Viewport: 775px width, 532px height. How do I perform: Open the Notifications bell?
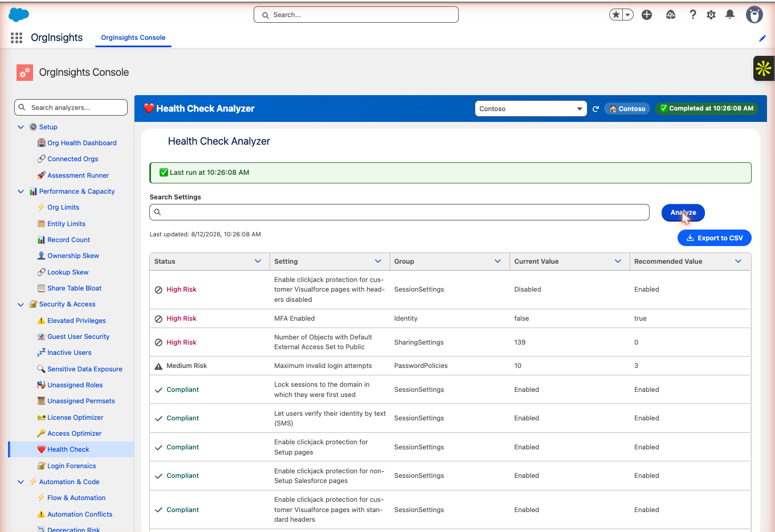(x=730, y=15)
